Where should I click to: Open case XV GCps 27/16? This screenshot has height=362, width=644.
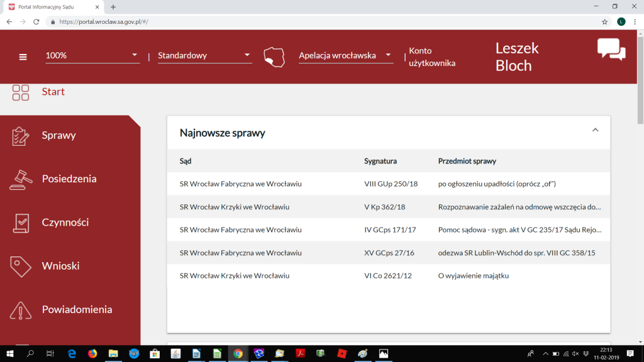389,253
